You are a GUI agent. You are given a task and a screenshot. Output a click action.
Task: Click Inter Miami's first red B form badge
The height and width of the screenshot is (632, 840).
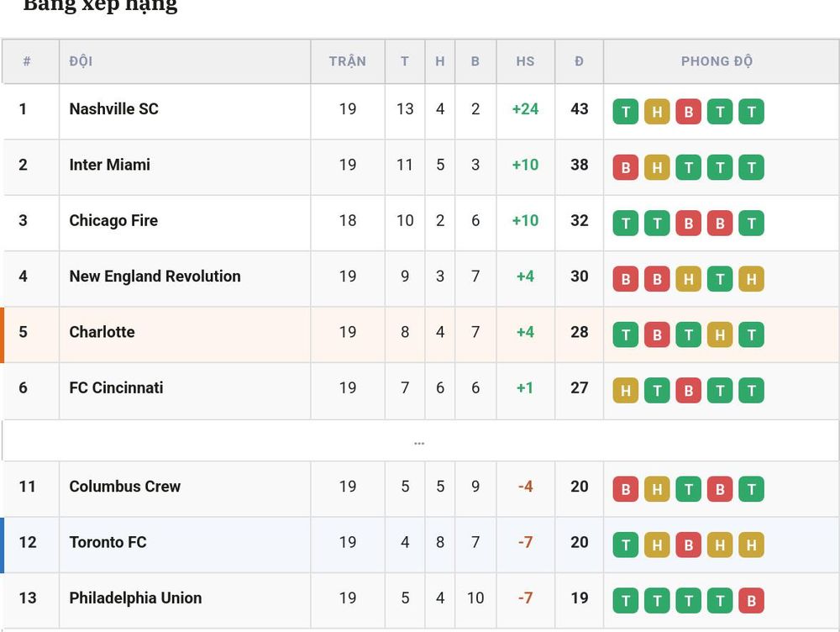point(625,168)
